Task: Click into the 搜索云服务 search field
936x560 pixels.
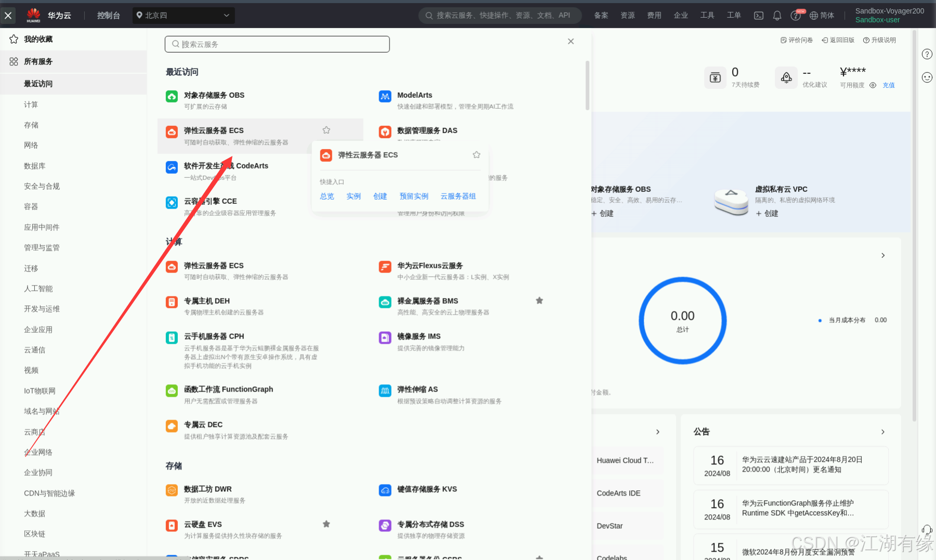Action: (x=277, y=44)
